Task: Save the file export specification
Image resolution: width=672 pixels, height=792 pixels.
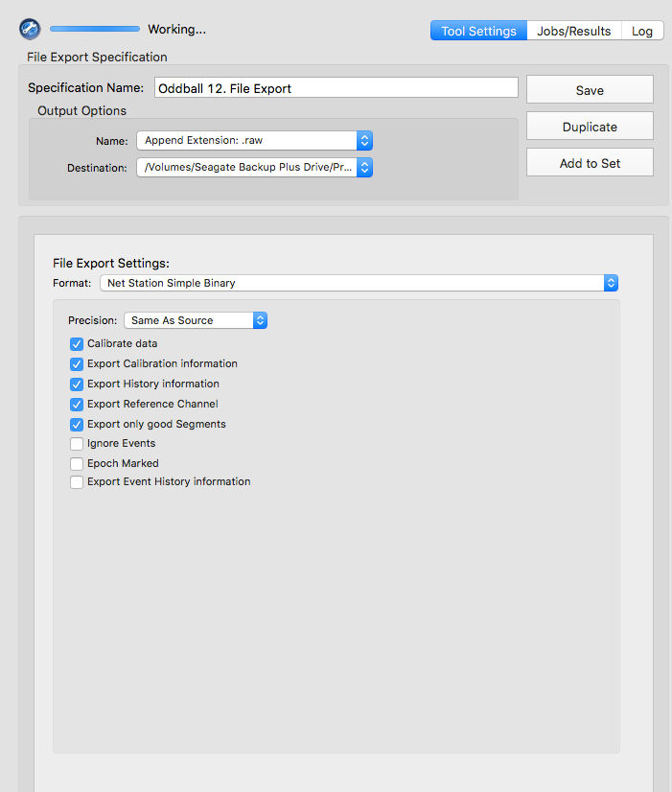Action: 590,90
